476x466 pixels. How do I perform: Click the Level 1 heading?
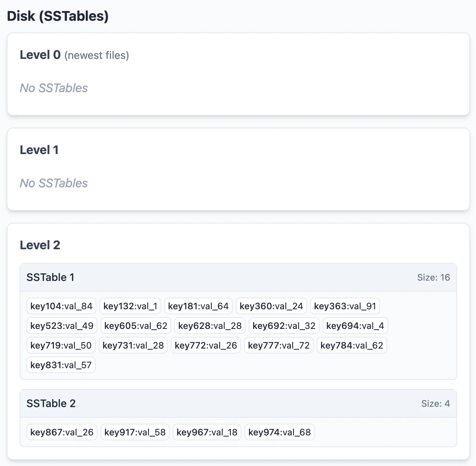[x=39, y=150]
